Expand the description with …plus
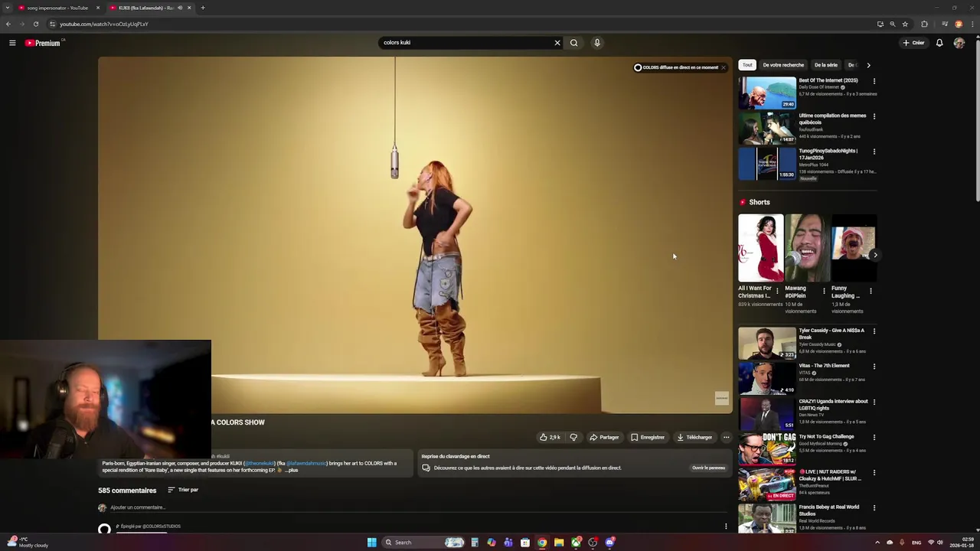Screen dimensions: 980x551 (291, 470)
